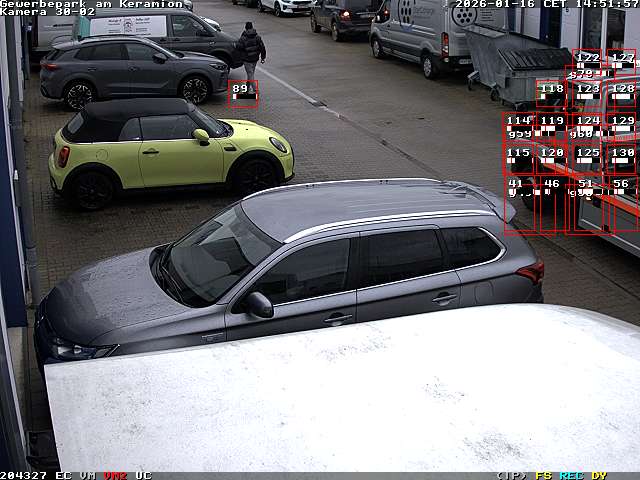Click the 204327 counter in status bar
Viewport: 640px width, 480px height.
click(x=23, y=475)
